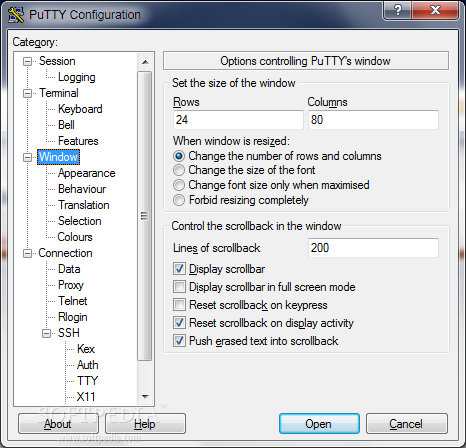The height and width of the screenshot is (448, 466).
Task: Open the Keyboard settings category
Action: tap(80, 109)
